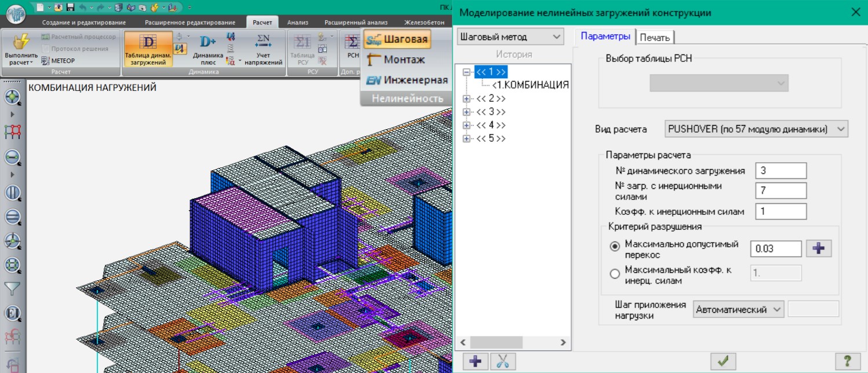Screen dimensions: 868x373
Task: Open help with the question mark button
Action: click(847, 361)
